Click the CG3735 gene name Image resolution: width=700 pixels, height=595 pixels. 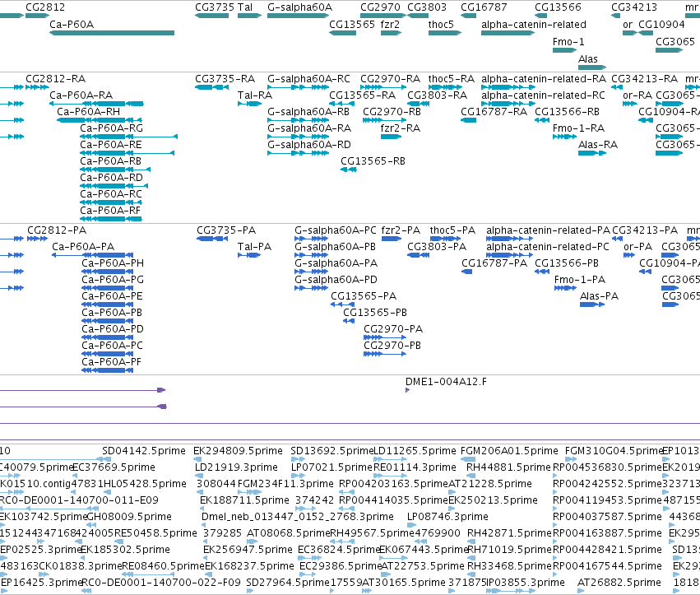click(215, 7)
